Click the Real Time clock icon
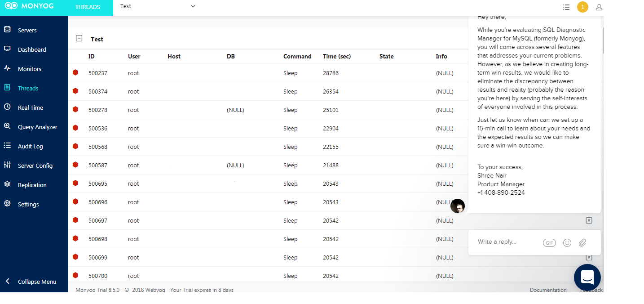 point(7,107)
